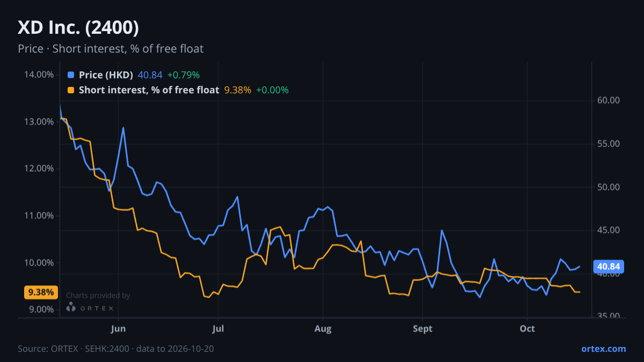The width and height of the screenshot is (644, 362).
Task: Click the 55.00 right-axis label
Action: click(608, 144)
